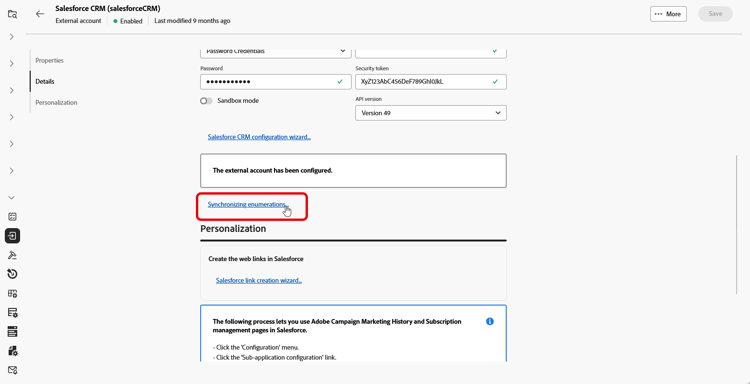This screenshot has height=384, width=750.
Task: Click 'Create the web links in Salesforce' text
Action: [256, 259]
